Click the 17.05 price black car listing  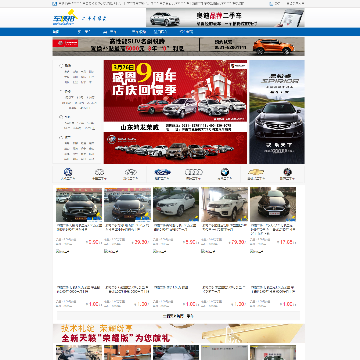pos(273,204)
